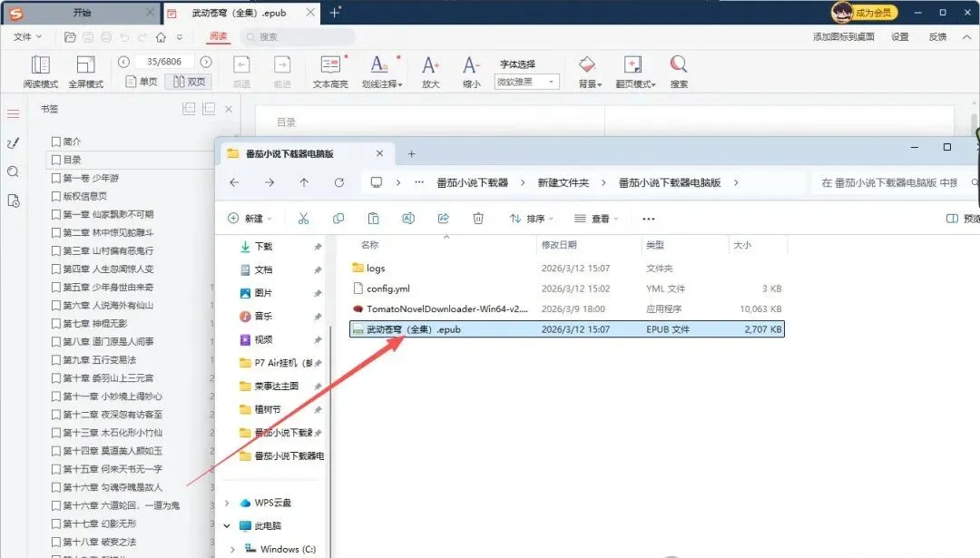Open the View dropdown in Explorer
This screenshot has height=558, width=980.
point(596,219)
